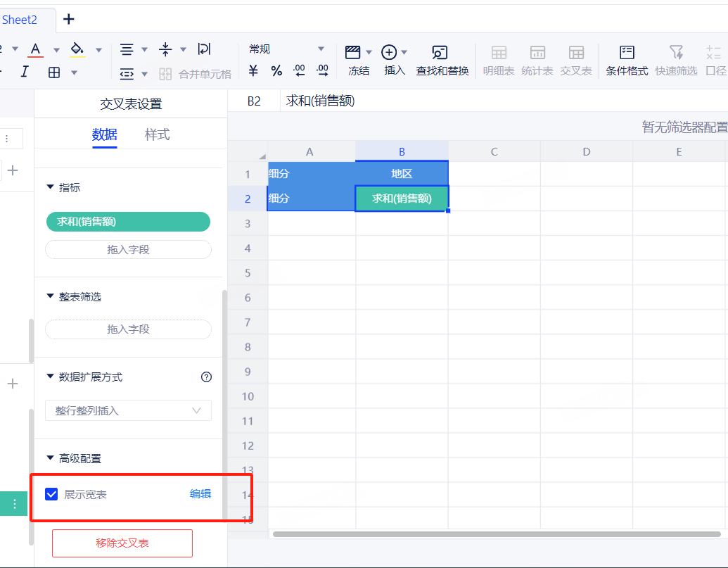The width and height of the screenshot is (728, 568).
Task: Open the Find and Replace tool
Action: tap(442, 61)
